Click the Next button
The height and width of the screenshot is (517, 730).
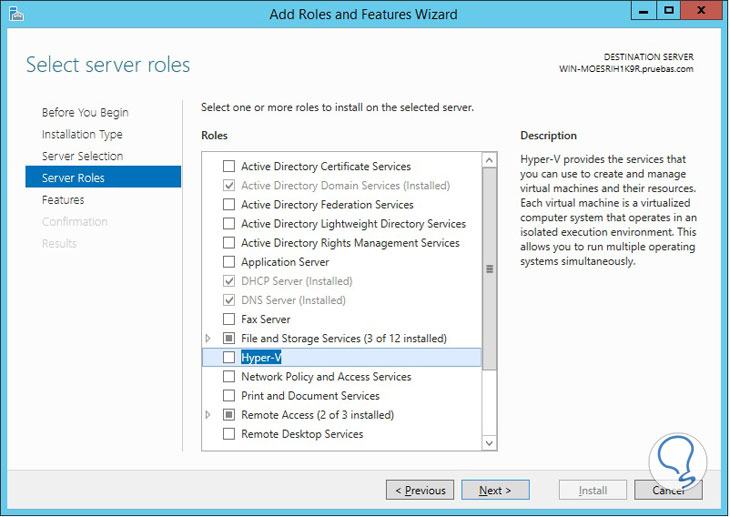click(x=495, y=490)
